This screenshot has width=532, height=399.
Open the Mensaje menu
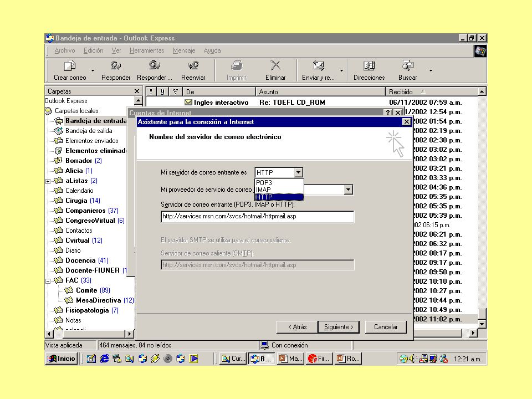click(x=184, y=50)
